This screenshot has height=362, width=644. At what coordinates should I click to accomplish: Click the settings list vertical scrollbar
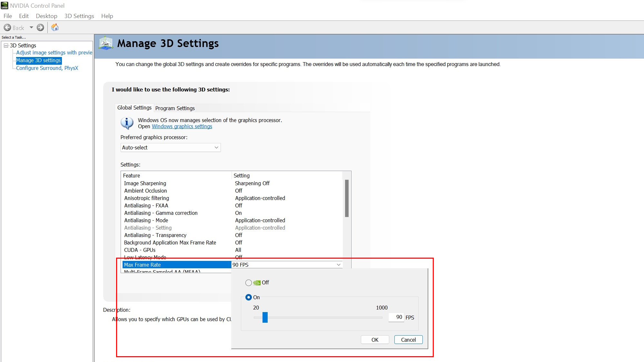(347, 198)
